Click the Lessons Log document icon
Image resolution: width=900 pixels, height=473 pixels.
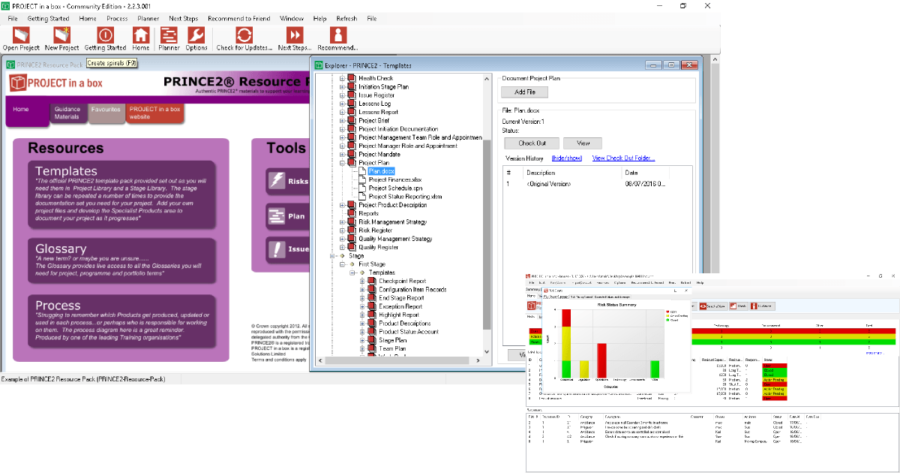pos(352,103)
